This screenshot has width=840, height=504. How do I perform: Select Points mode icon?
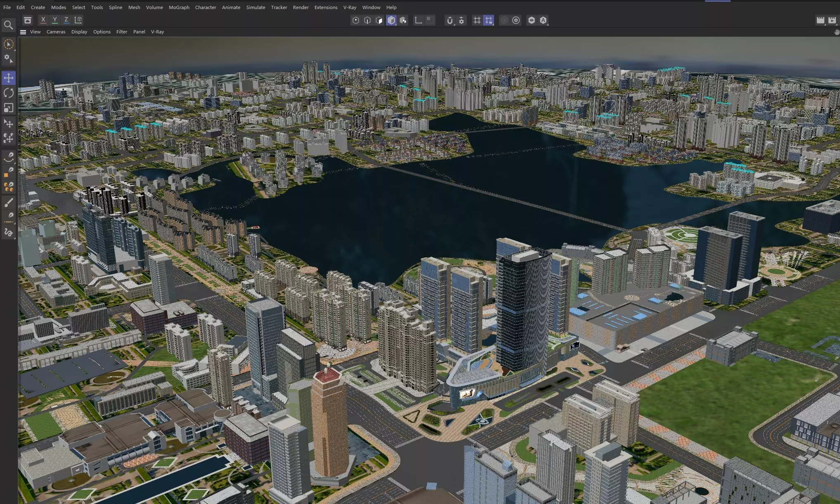click(x=355, y=20)
